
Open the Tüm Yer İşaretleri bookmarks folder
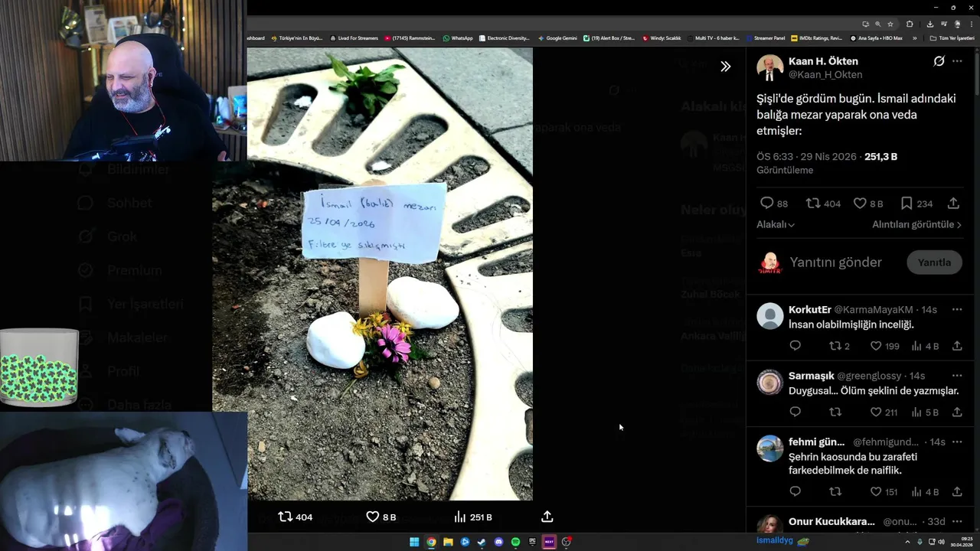pos(952,38)
